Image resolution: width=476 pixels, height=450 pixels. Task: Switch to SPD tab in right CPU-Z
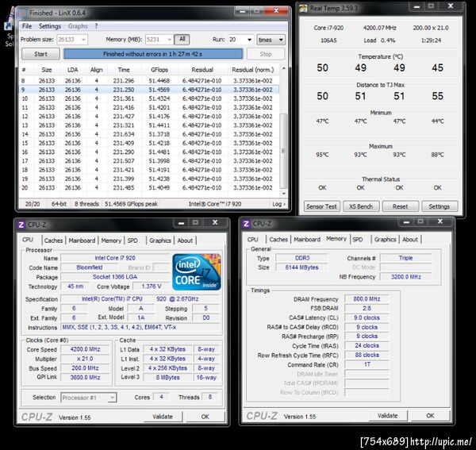[x=358, y=239]
